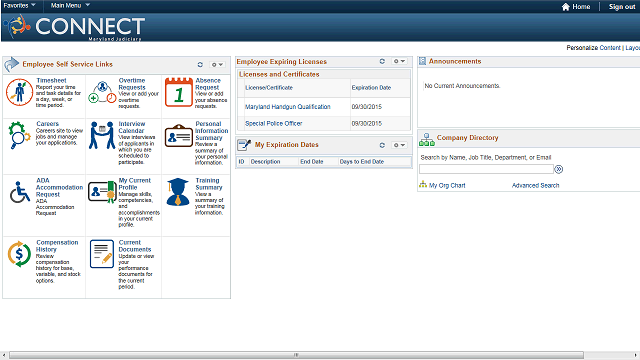Screen dimensions: 640x360
Task: Open the Special Police Officer license
Action: (273, 123)
